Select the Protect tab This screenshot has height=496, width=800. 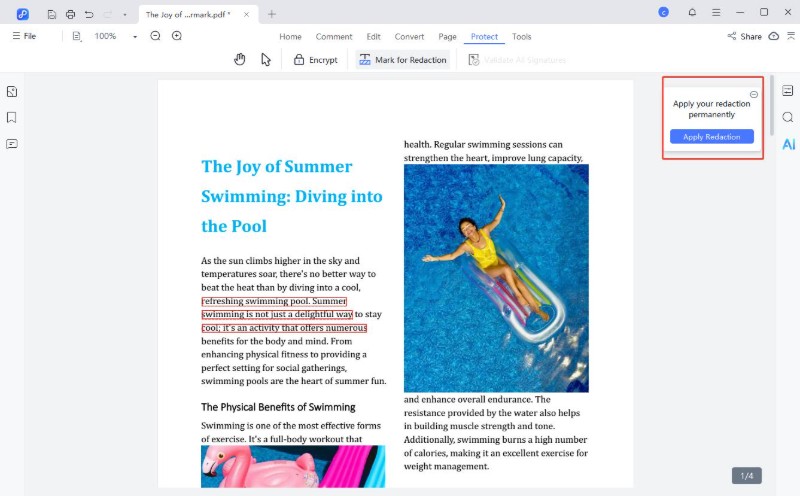click(x=484, y=37)
